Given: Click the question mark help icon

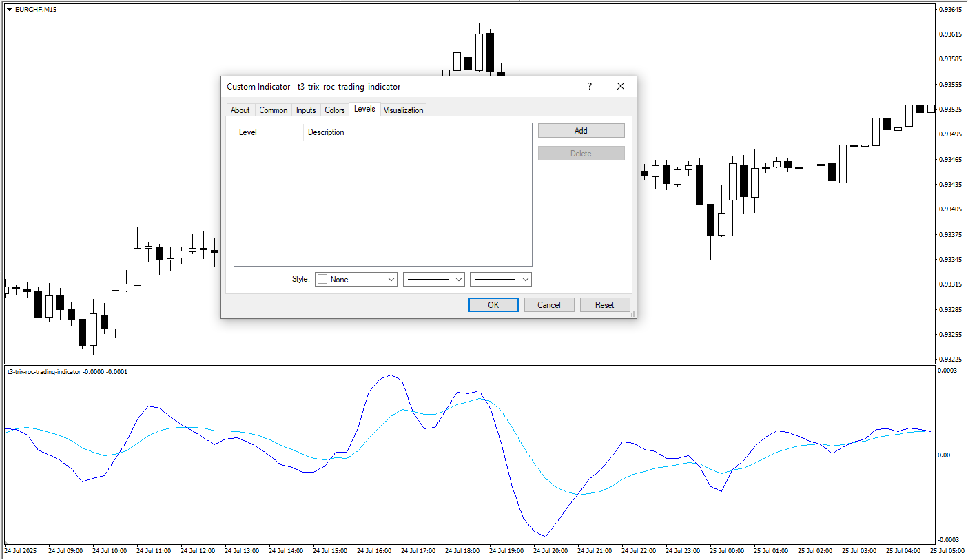Looking at the screenshot, I should click(x=589, y=87).
